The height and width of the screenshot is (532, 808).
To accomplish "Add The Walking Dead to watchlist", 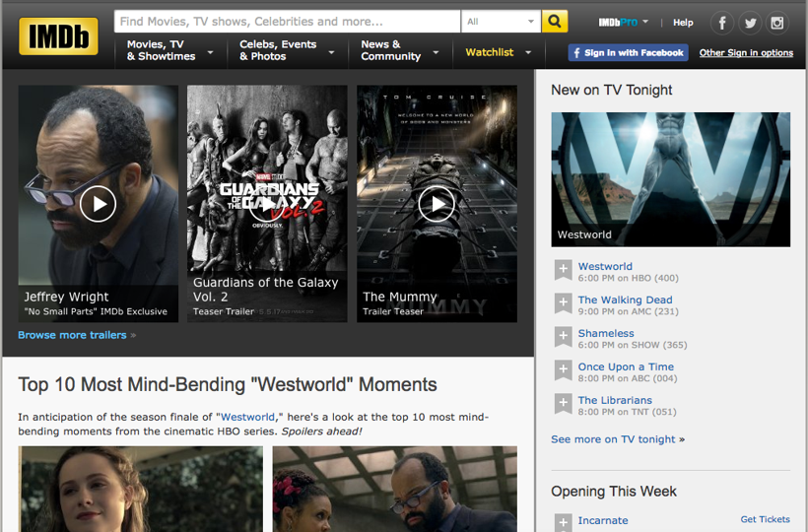I will click(x=564, y=303).
